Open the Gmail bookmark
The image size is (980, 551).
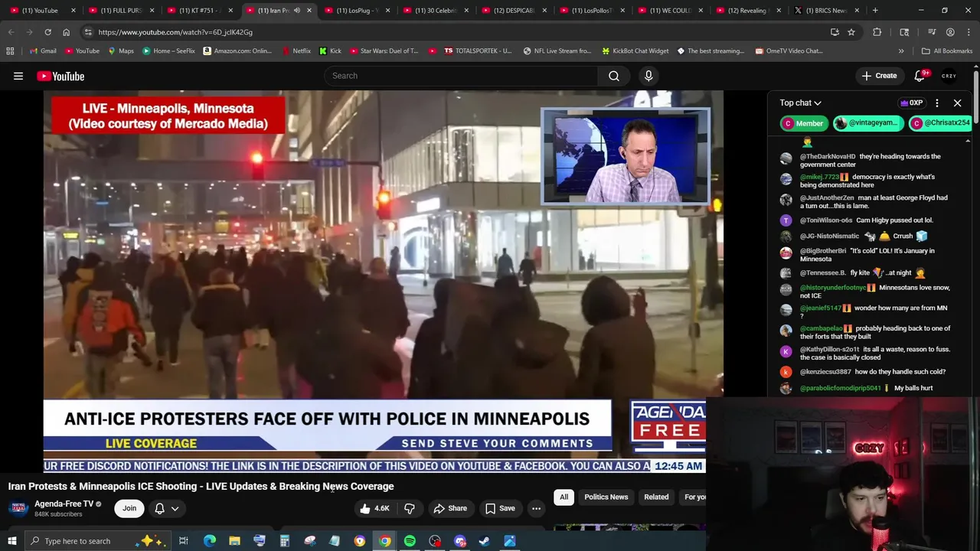tap(42, 51)
